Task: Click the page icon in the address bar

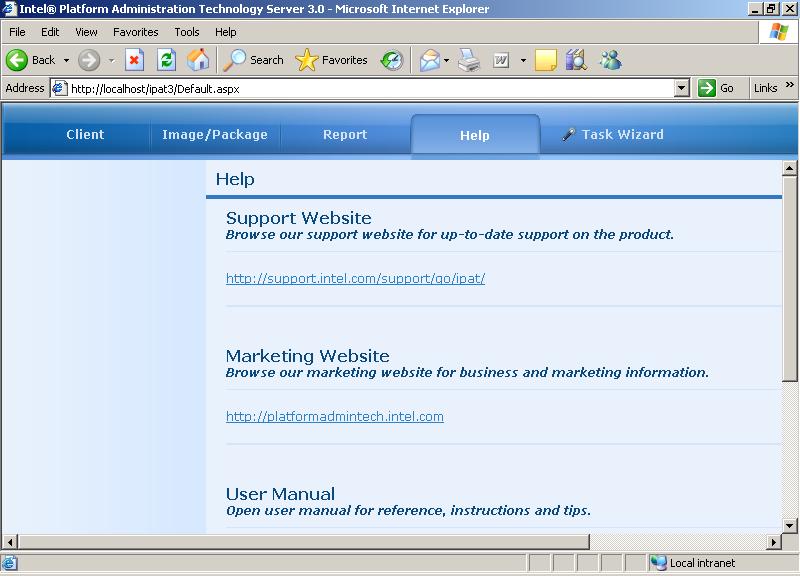Action: tap(60, 88)
